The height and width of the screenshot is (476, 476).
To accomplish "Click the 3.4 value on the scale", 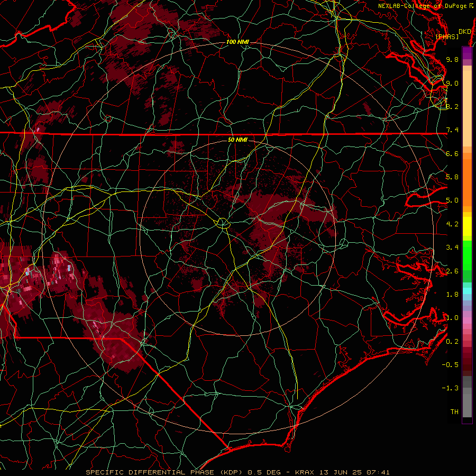I will click(452, 248).
